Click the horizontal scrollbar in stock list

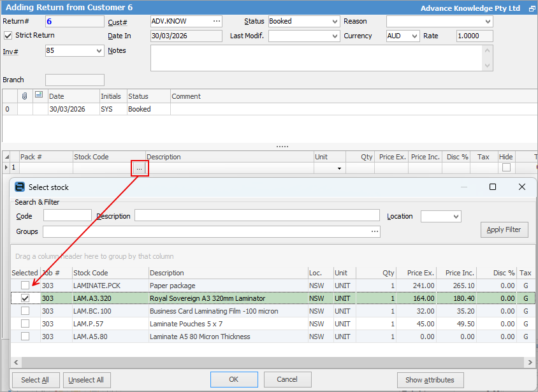pos(268,362)
